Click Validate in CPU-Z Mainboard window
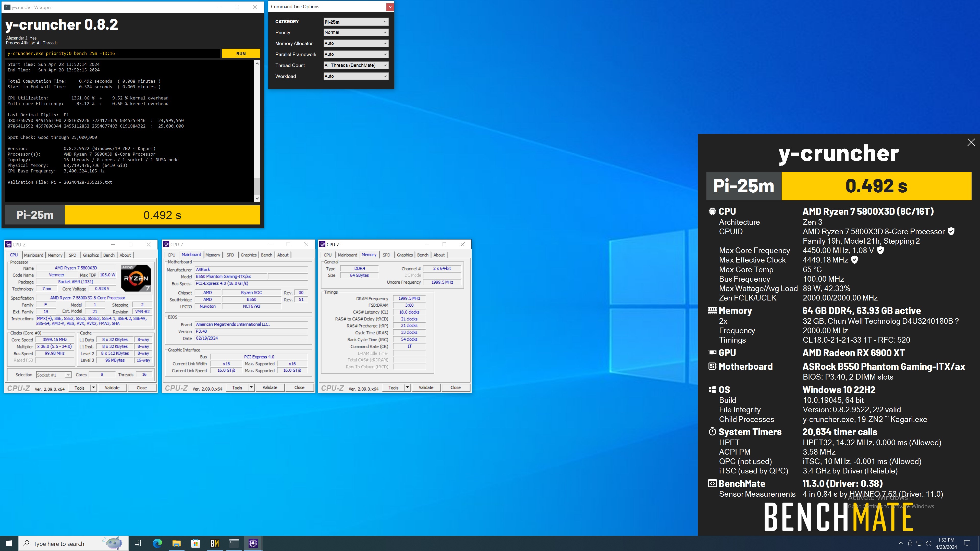The width and height of the screenshot is (980, 551). [270, 387]
